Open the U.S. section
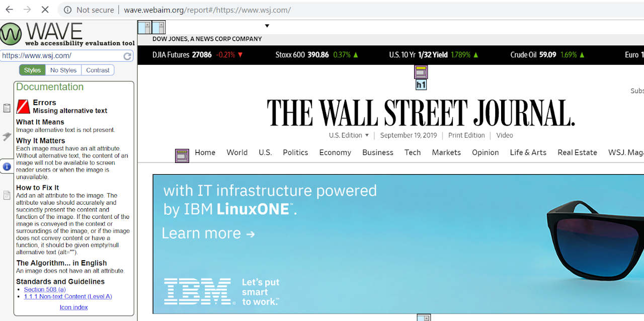Image resolution: width=644 pixels, height=321 pixels. (265, 152)
